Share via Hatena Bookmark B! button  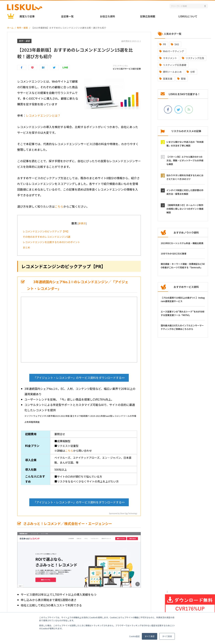43,68
